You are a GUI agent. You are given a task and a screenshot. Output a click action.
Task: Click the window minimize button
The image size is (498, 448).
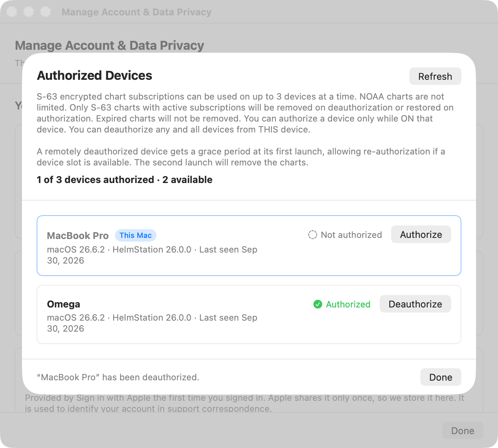(29, 12)
